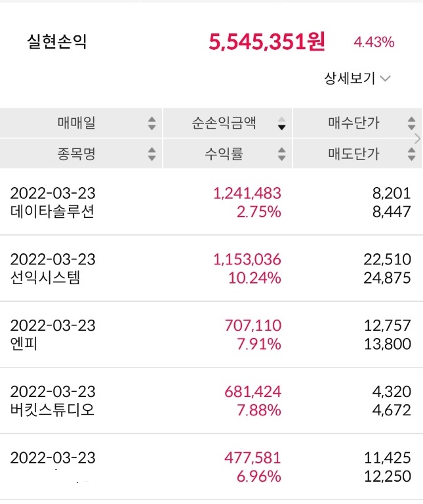Sort by 종목명 using its sort arrows

[x=151, y=154]
